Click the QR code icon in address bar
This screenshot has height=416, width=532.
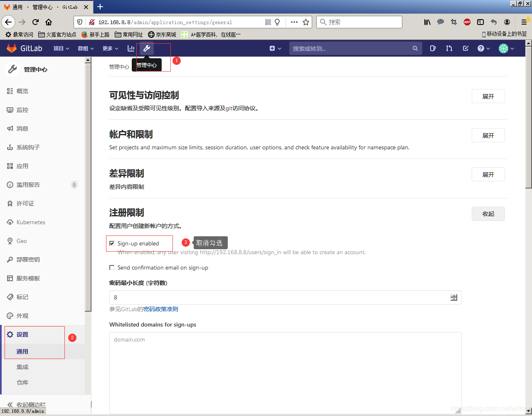click(x=268, y=22)
